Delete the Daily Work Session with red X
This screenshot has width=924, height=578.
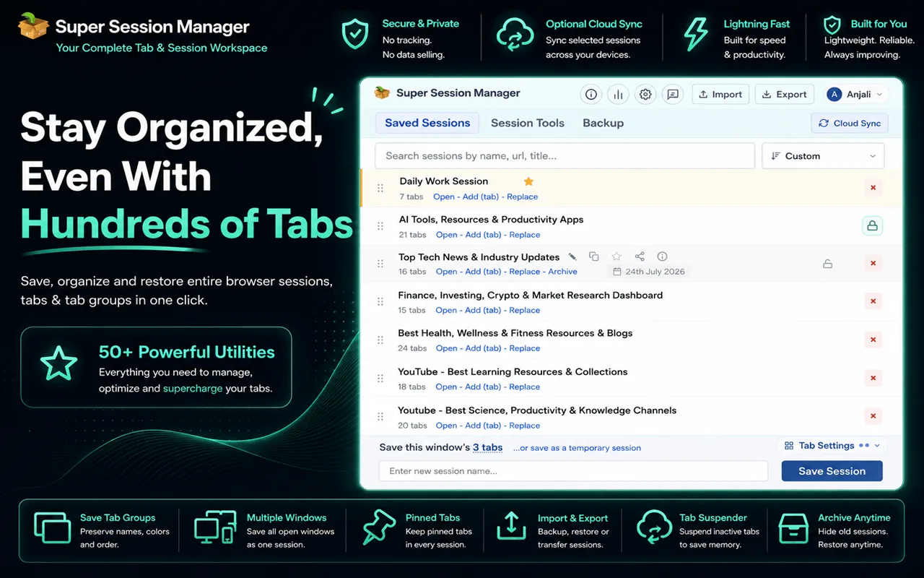873,188
